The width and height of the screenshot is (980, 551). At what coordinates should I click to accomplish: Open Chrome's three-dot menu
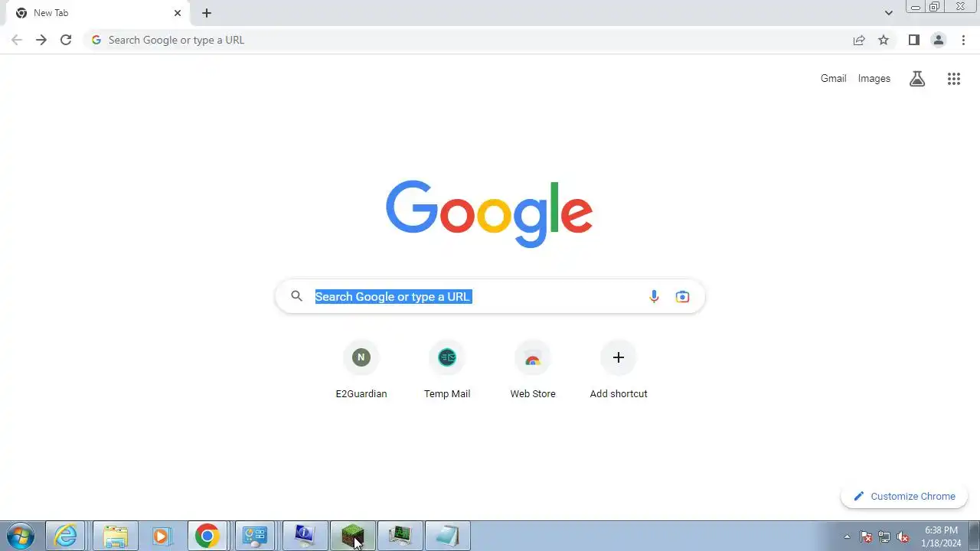[x=964, y=40]
